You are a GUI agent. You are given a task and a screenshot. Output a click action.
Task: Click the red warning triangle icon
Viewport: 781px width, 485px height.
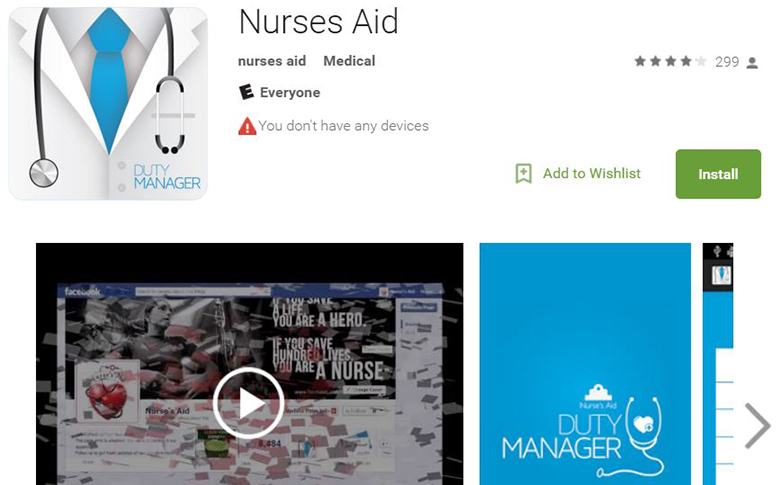coord(247,126)
